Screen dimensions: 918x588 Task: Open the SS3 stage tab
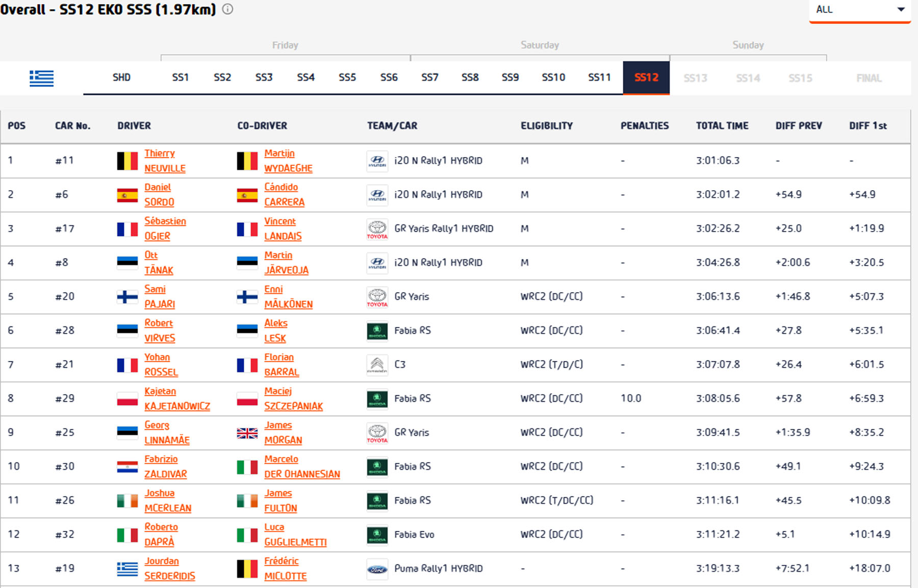coord(264,78)
